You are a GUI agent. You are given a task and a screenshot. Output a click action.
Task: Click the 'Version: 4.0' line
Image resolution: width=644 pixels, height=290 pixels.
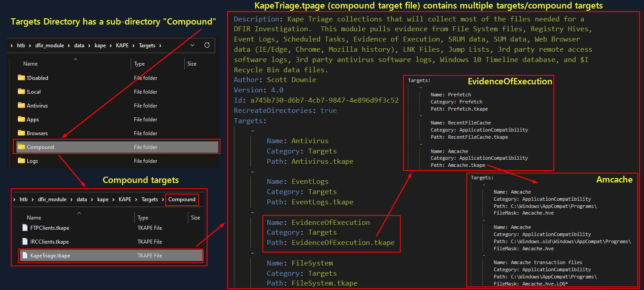coord(258,90)
